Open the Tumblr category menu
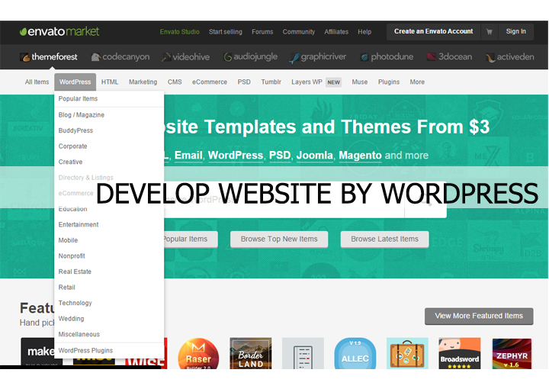549x392 pixels. [x=271, y=82]
